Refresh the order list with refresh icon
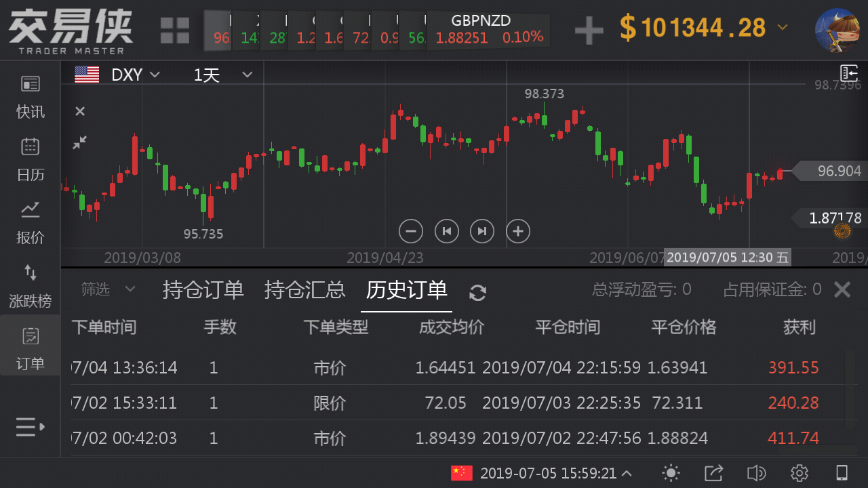Screen dimensions: 868x488 477,292
